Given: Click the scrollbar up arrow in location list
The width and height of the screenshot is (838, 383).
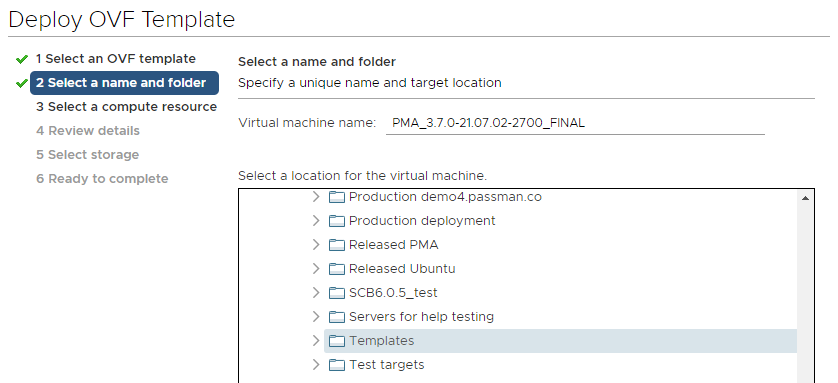Looking at the screenshot, I should 805,198.
